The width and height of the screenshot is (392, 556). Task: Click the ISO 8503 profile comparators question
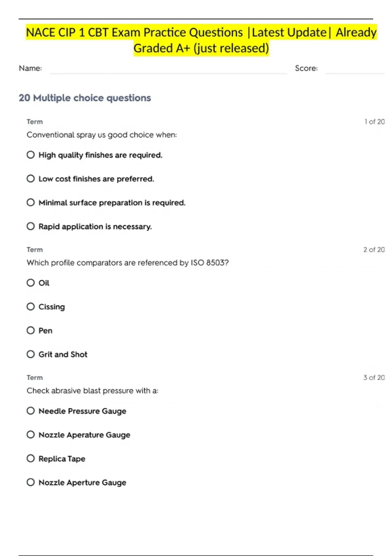coord(127,263)
